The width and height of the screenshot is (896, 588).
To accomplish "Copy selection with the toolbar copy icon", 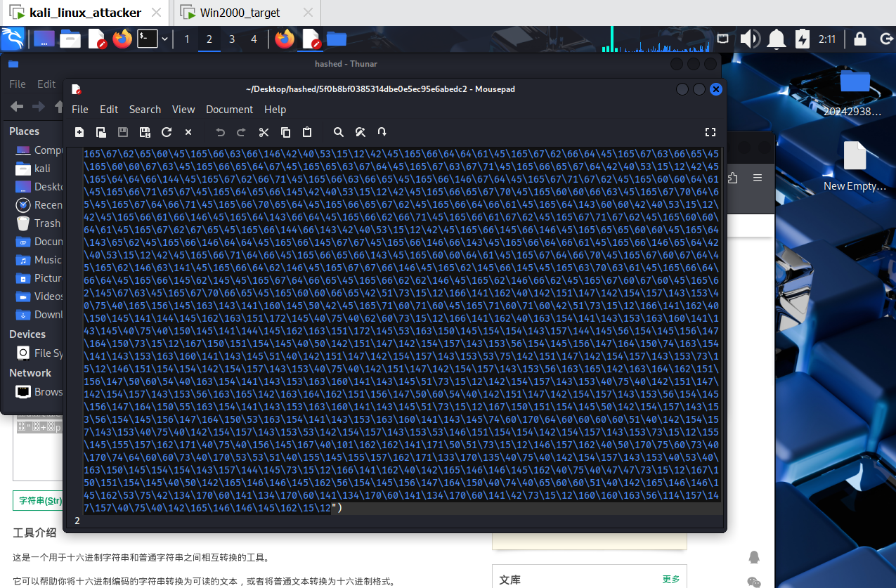I will [285, 132].
